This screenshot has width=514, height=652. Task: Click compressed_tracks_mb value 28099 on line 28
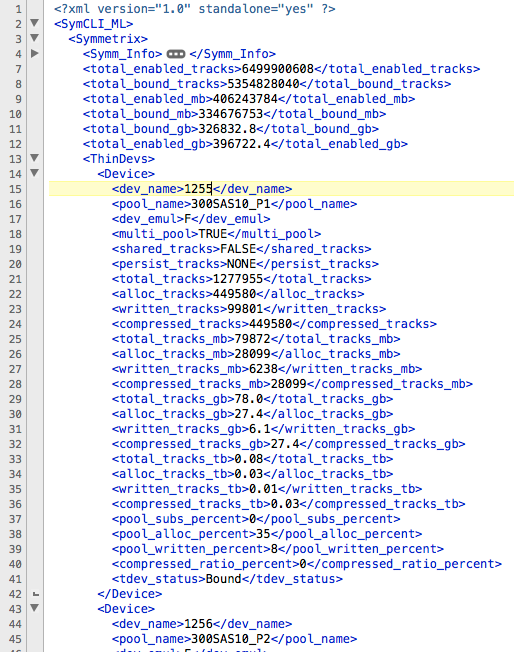288,383
